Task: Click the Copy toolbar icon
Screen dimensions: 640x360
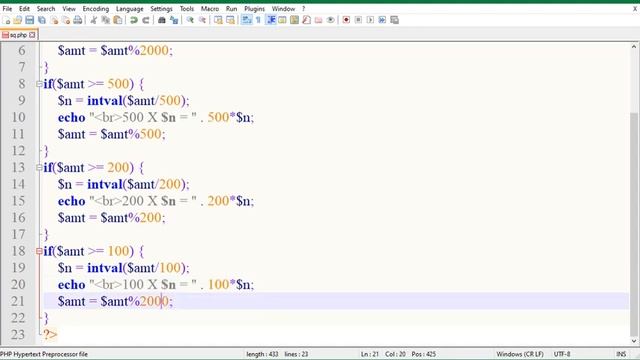Action: (105, 20)
